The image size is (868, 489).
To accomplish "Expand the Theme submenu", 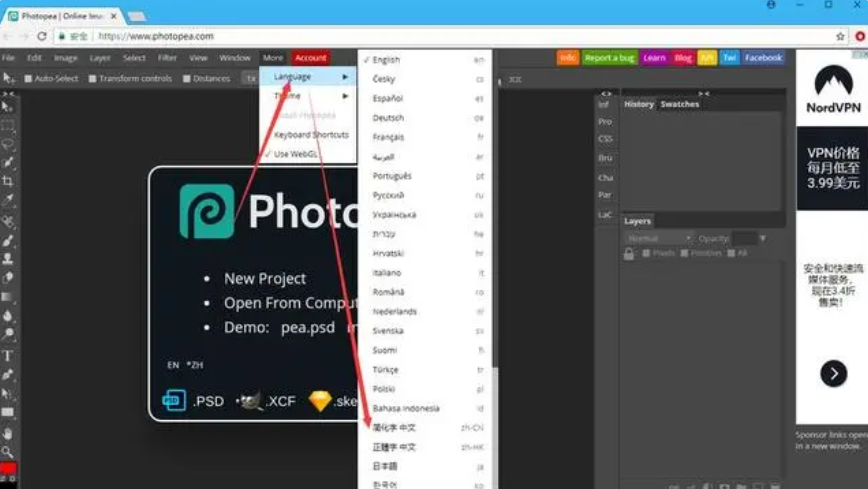I will [308, 96].
